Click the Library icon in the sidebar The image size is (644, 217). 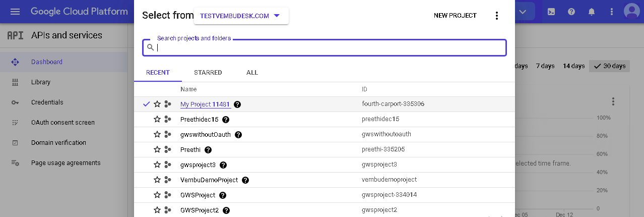point(15,82)
